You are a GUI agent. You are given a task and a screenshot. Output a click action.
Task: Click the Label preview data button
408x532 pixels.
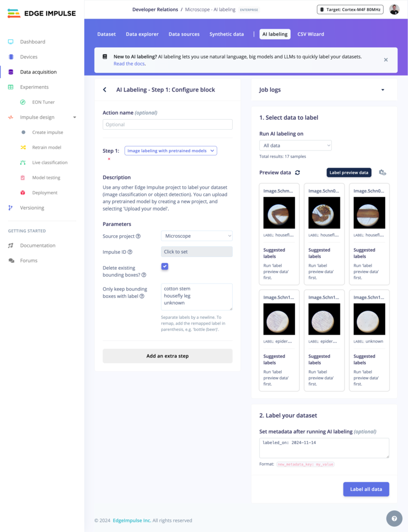point(349,172)
